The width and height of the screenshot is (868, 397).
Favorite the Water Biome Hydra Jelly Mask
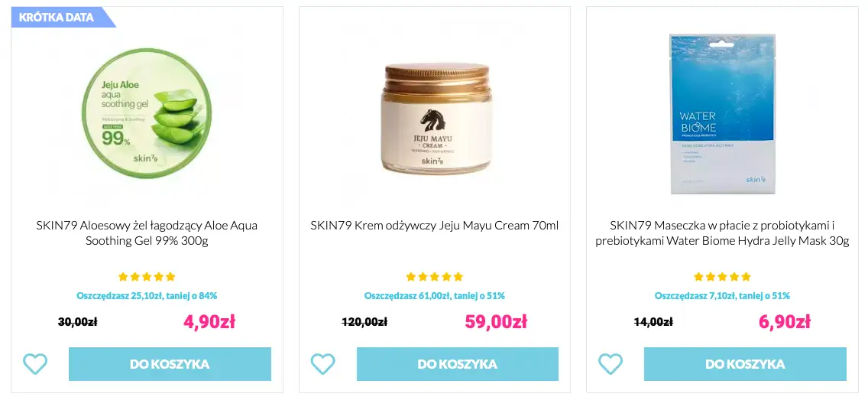[x=610, y=364]
